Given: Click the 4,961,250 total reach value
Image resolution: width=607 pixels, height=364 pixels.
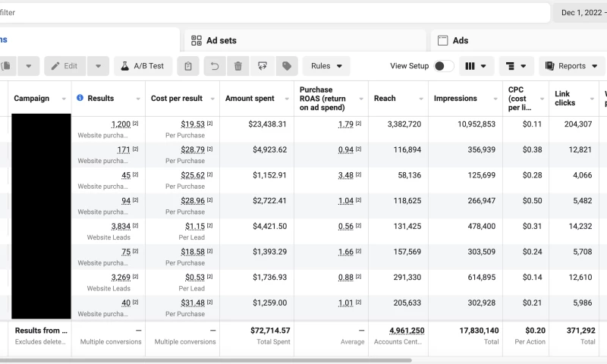Looking at the screenshot, I should (x=407, y=331).
